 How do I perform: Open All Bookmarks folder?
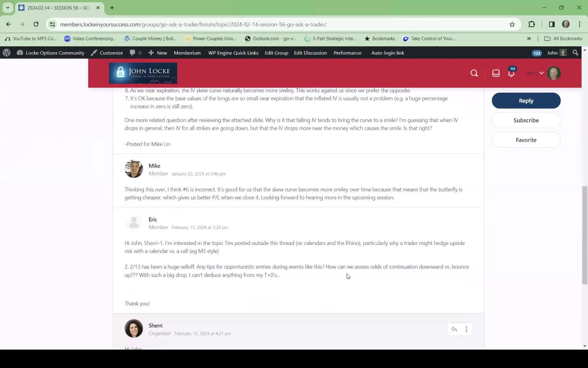coord(563,39)
